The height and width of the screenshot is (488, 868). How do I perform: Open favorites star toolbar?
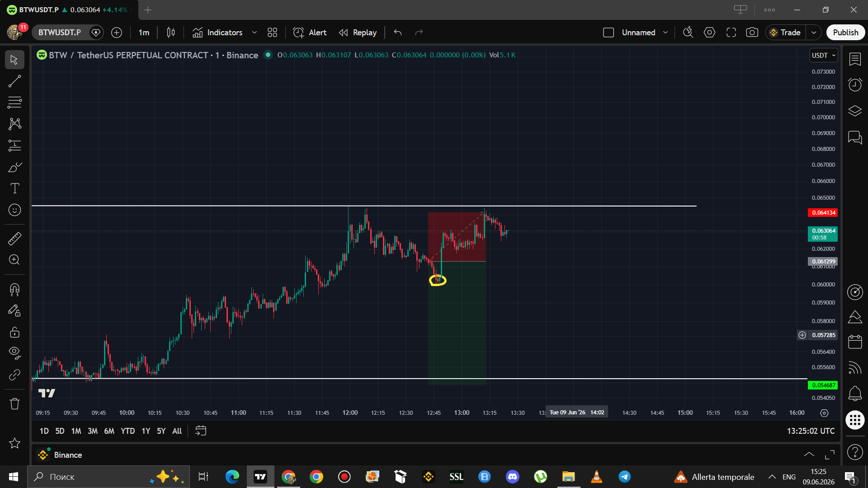click(14, 443)
